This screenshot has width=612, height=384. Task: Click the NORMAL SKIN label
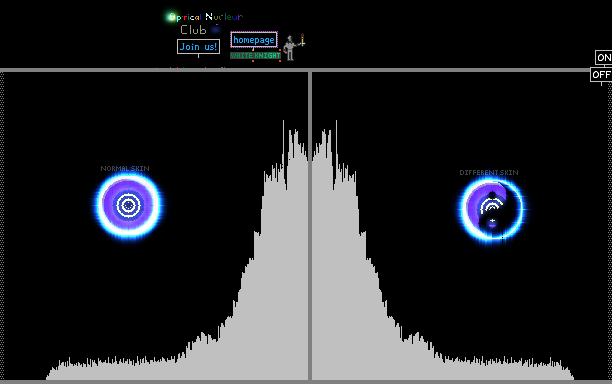tap(125, 169)
